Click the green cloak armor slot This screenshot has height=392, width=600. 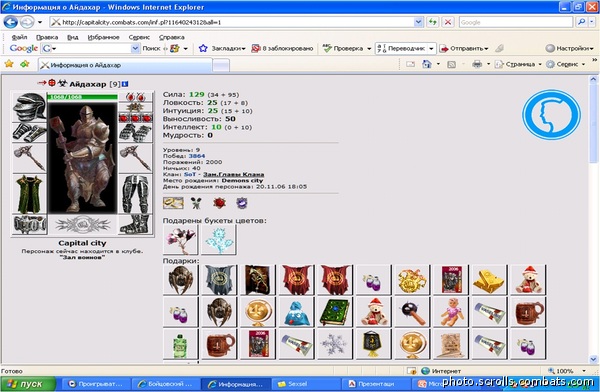tap(29, 194)
